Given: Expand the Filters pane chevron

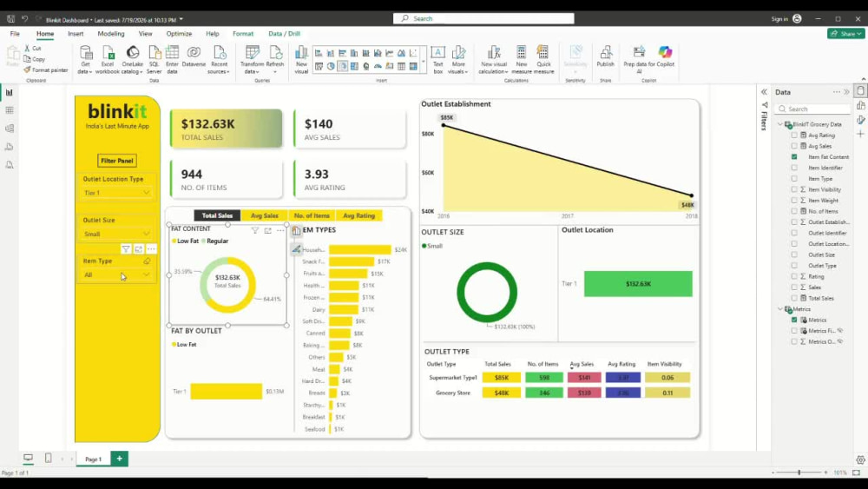Looking at the screenshot, I should 764,92.
